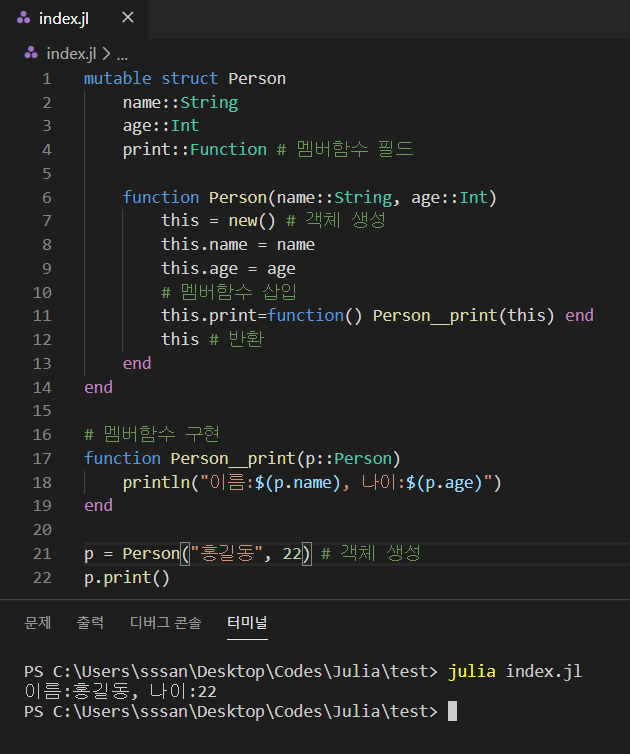Open the index.jl breadcrumb file dropdown
This screenshot has width=630, height=754.
coord(72,53)
